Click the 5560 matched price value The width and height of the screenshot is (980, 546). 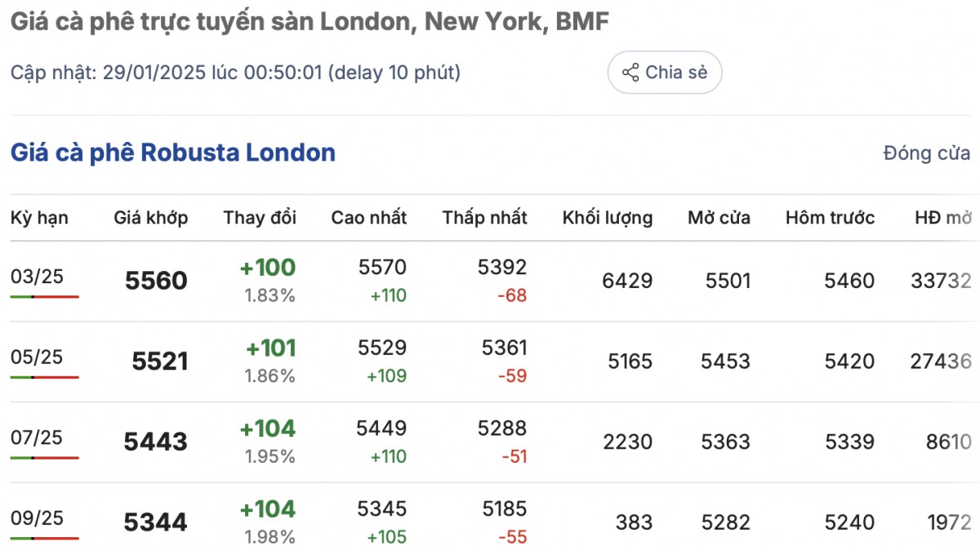pos(156,282)
